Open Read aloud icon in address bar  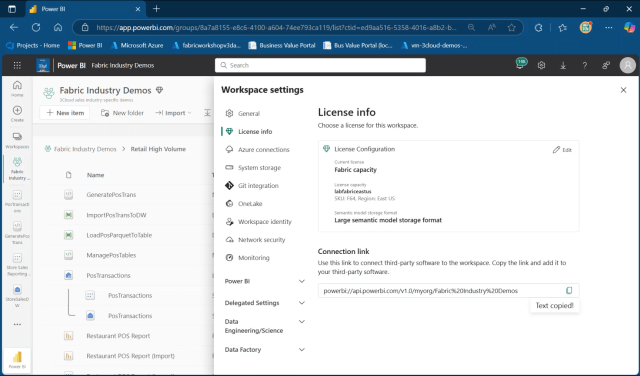491,27
